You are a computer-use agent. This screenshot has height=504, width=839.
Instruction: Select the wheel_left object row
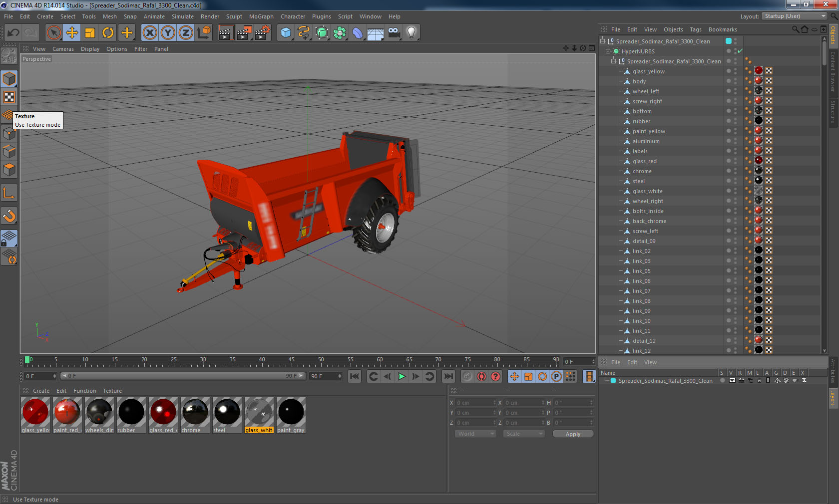646,91
